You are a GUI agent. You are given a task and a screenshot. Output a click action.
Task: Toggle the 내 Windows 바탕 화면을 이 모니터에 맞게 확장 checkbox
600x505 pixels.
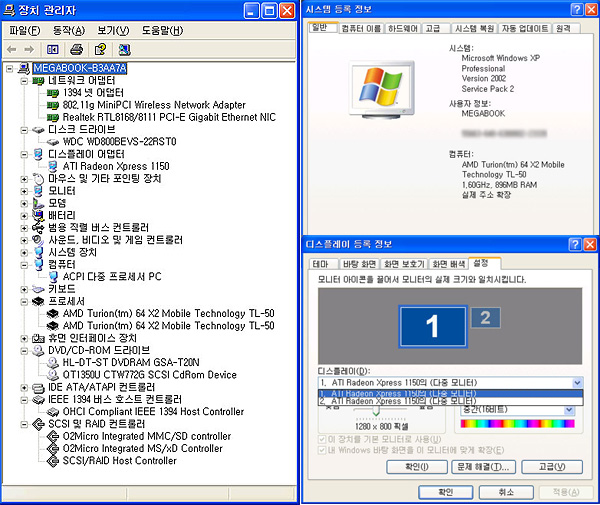(322, 450)
